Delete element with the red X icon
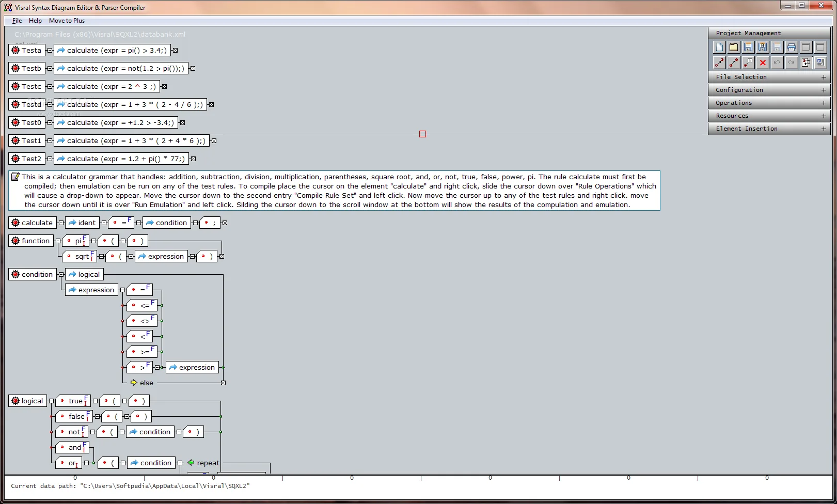 point(762,62)
